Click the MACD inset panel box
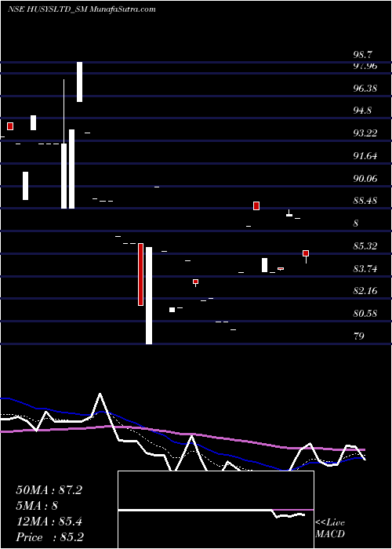 pos(216,510)
